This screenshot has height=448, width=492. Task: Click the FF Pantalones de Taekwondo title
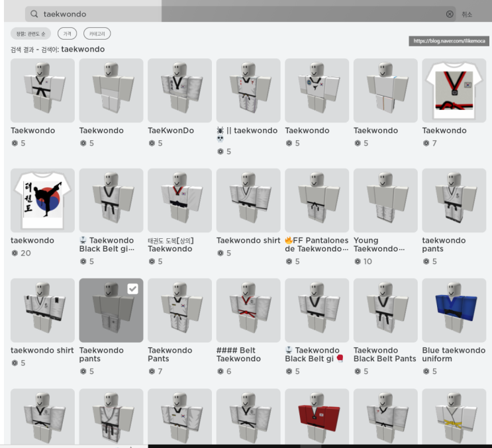click(x=317, y=245)
